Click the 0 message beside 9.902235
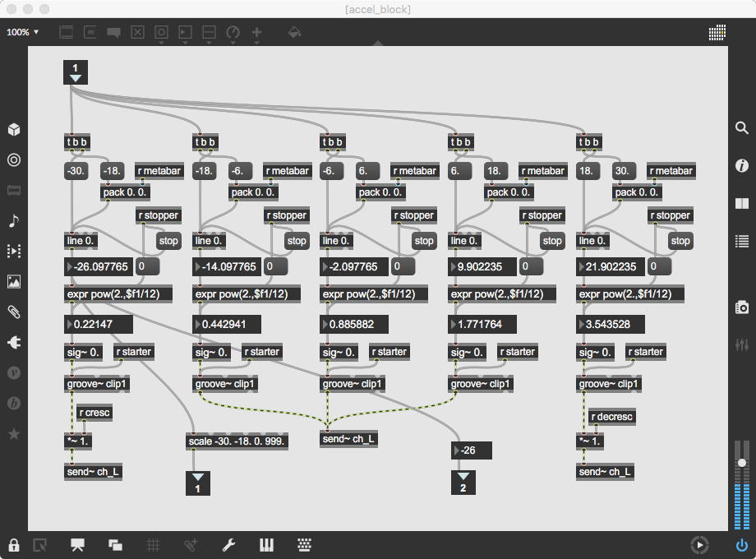Screen dimensions: 756x559 pos(531,266)
